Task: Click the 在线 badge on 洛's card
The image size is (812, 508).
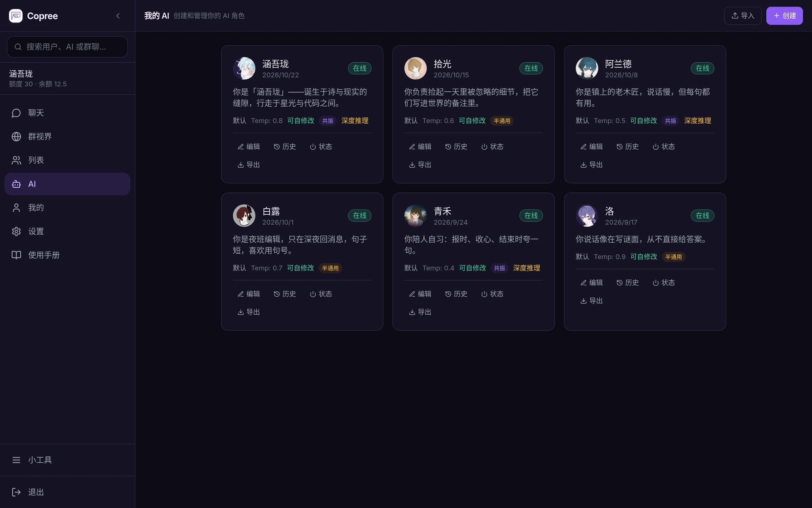Action: pos(702,216)
